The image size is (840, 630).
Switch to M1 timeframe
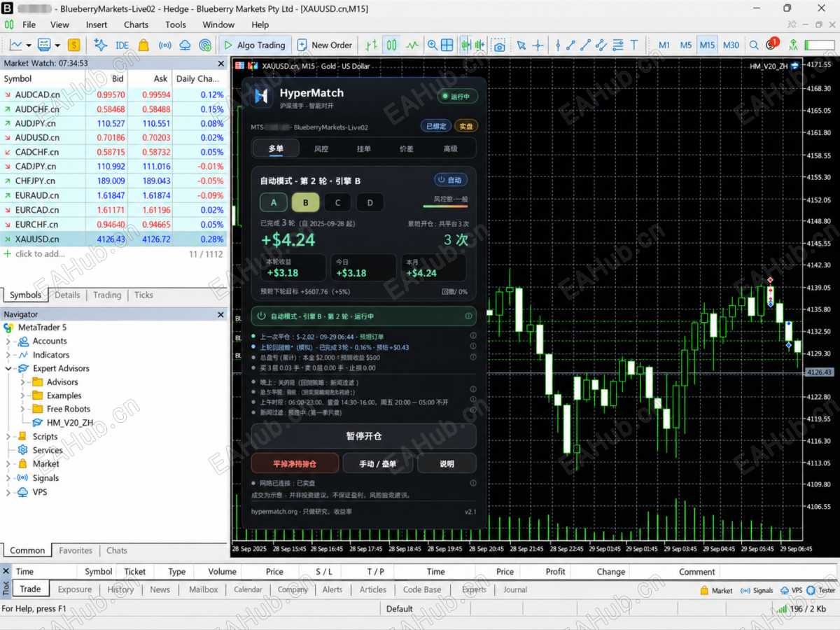[x=664, y=45]
